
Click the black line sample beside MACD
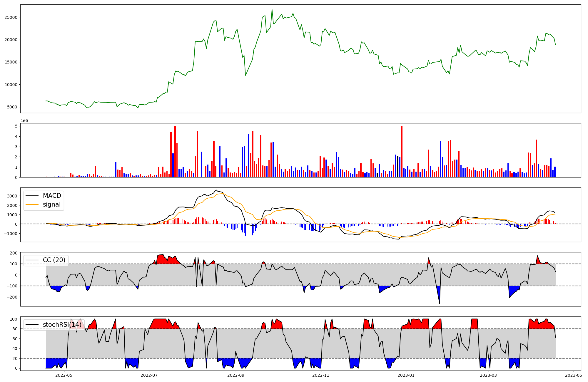[x=32, y=196]
